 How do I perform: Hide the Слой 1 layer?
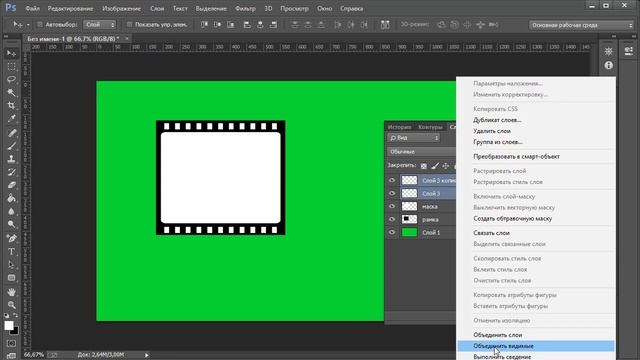(x=392, y=232)
